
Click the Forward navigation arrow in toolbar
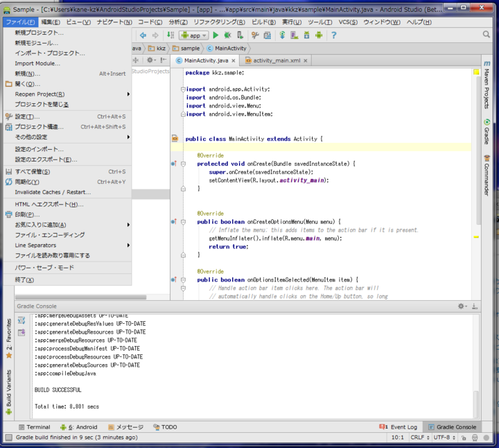point(155,35)
